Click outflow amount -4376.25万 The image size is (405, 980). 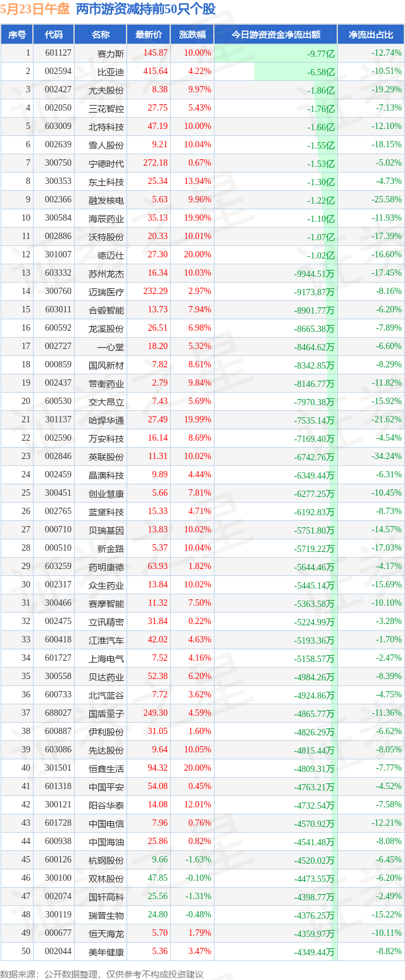point(314,915)
